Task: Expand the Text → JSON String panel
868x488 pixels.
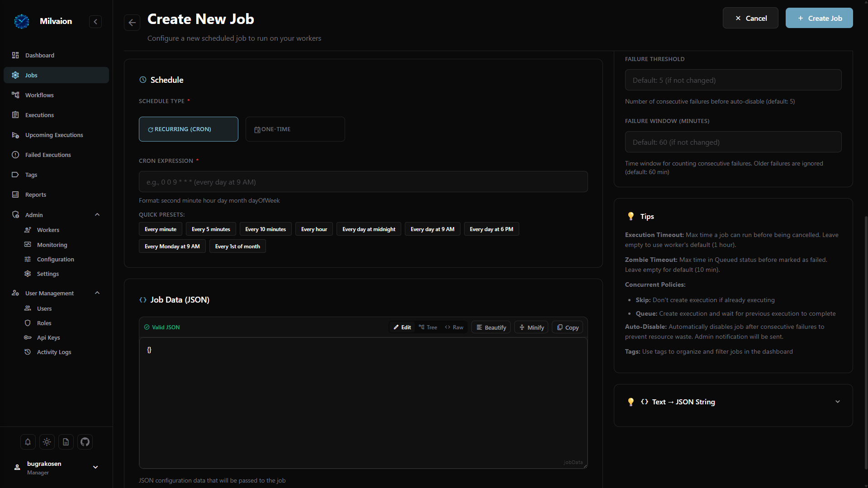Action: [x=733, y=402]
